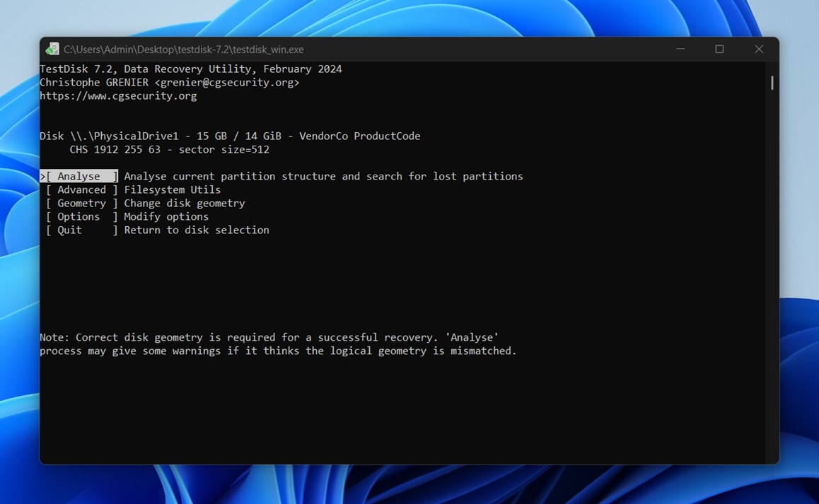Click the CHS geometry details text
Image resolution: width=819 pixels, height=504 pixels.
[x=169, y=149]
